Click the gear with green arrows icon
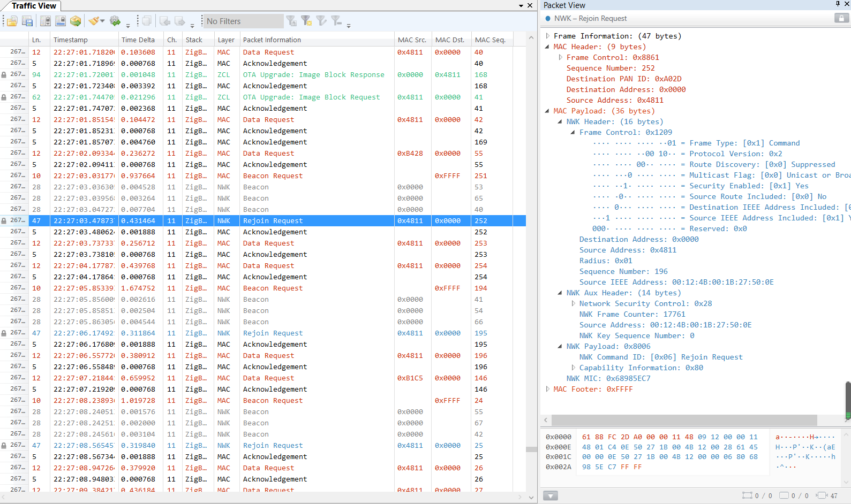Image resolution: width=851 pixels, height=504 pixels. 115,21
